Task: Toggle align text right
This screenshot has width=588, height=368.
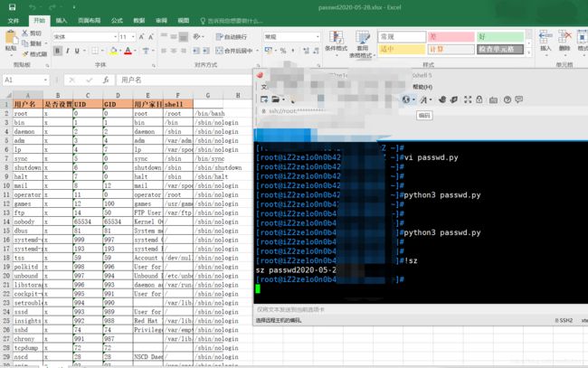Action: point(184,51)
